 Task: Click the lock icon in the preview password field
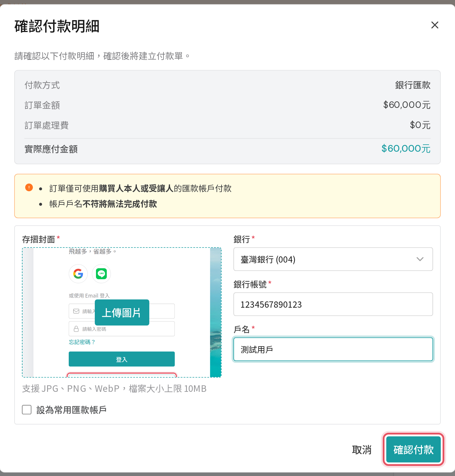point(76,329)
